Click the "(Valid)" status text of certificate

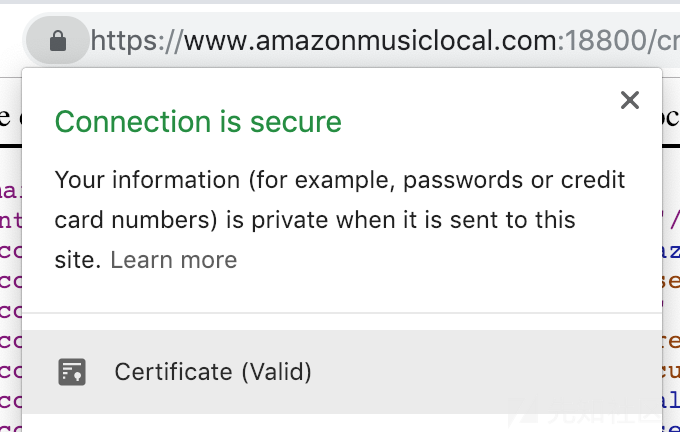pos(277,372)
